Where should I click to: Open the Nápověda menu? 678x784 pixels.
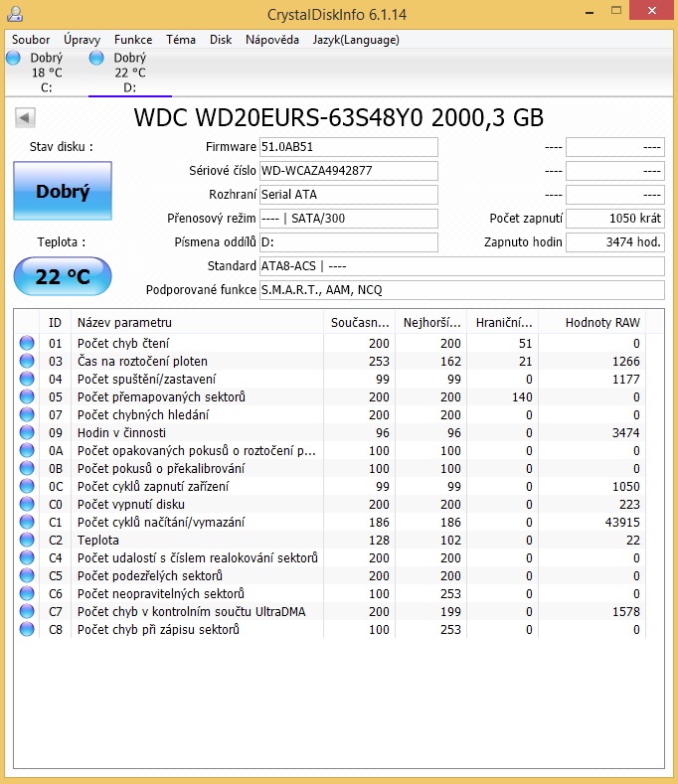tap(272, 40)
